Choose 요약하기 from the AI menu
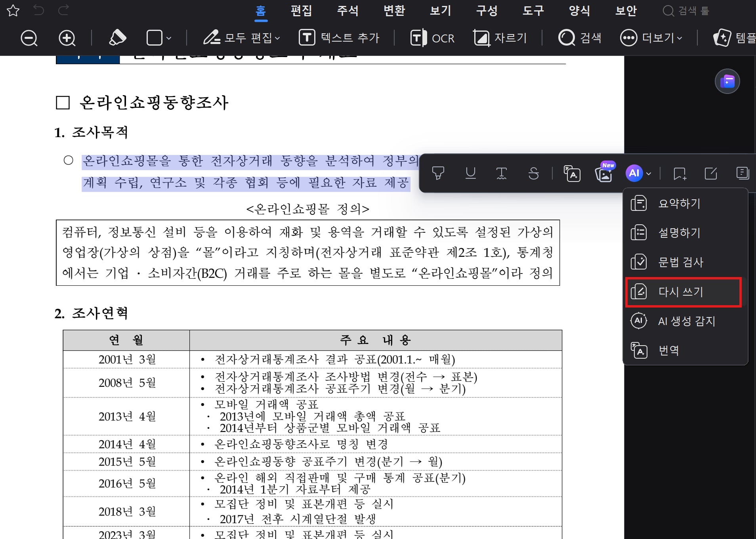756x539 pixels. [679, 204]
